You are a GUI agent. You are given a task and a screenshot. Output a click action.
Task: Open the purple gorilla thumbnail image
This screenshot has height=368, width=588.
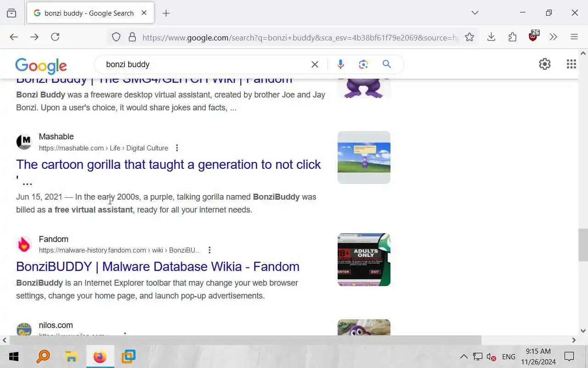tap(364, 88)
